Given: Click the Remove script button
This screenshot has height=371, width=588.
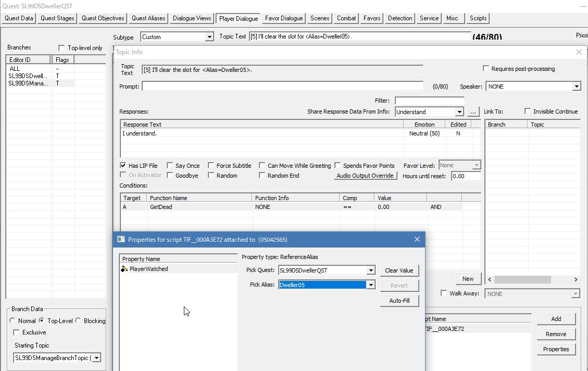Looking at the screenshot, I should [556, 334].
